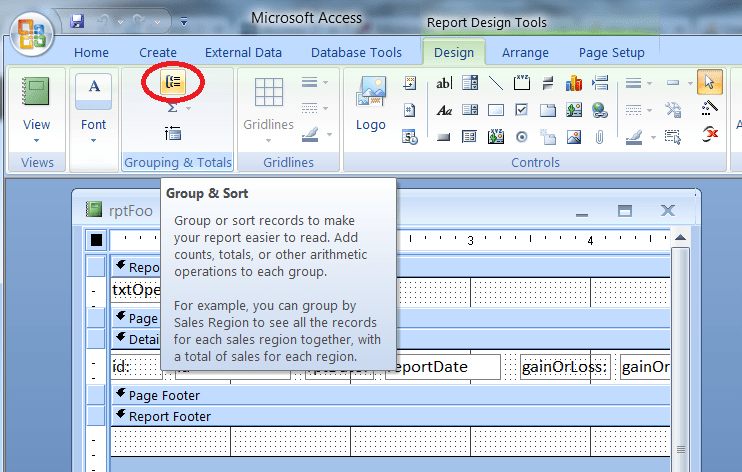Pick the Subform/Subreport control

(x=470, y=137)
